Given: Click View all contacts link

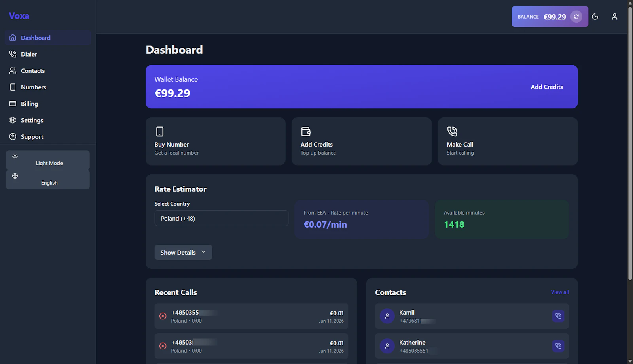Looking at the screenshot, I should tap(560, 292).
